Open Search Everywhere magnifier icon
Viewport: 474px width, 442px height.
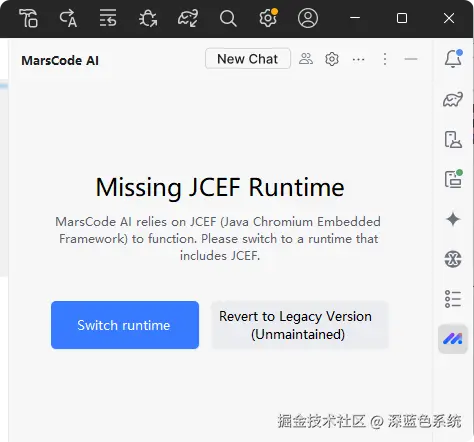(x=228, y=18)
